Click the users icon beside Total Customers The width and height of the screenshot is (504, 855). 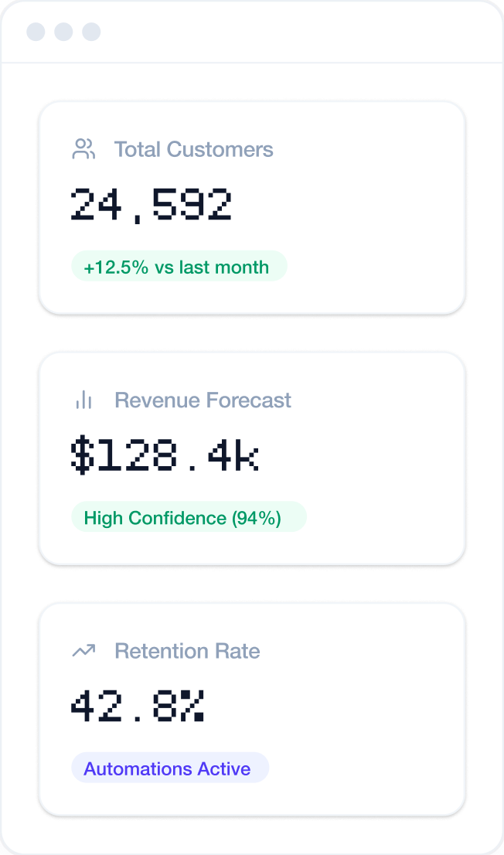point(83,149)
